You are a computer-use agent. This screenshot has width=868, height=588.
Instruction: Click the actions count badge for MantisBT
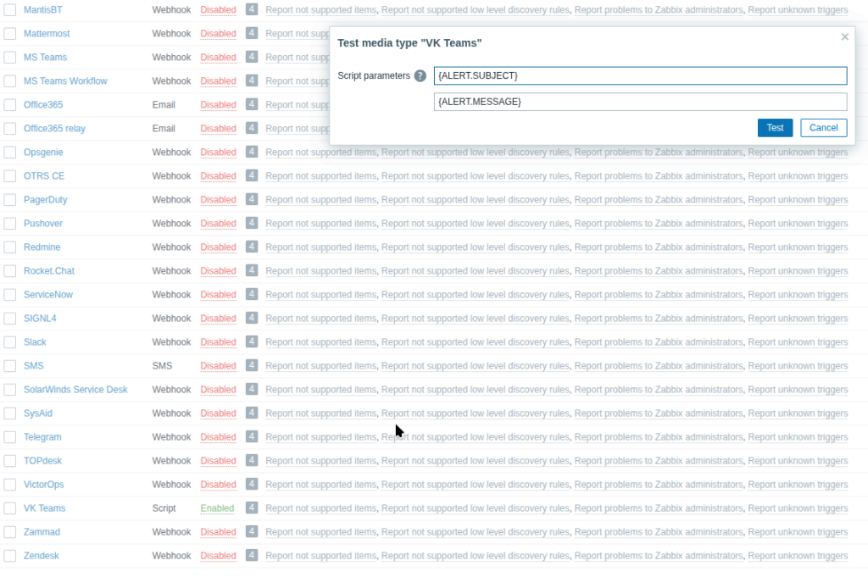point(252,9)
